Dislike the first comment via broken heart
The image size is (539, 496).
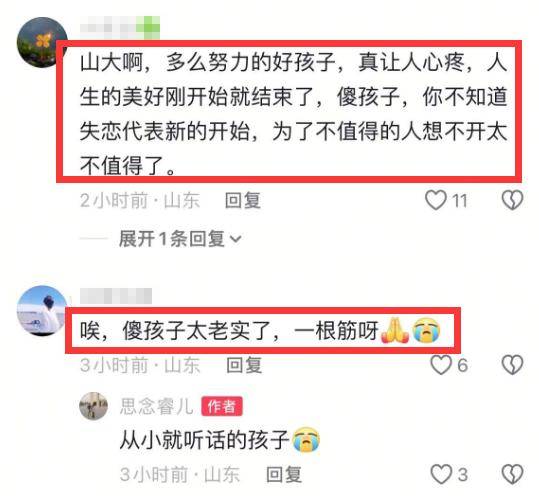[512, 200]
